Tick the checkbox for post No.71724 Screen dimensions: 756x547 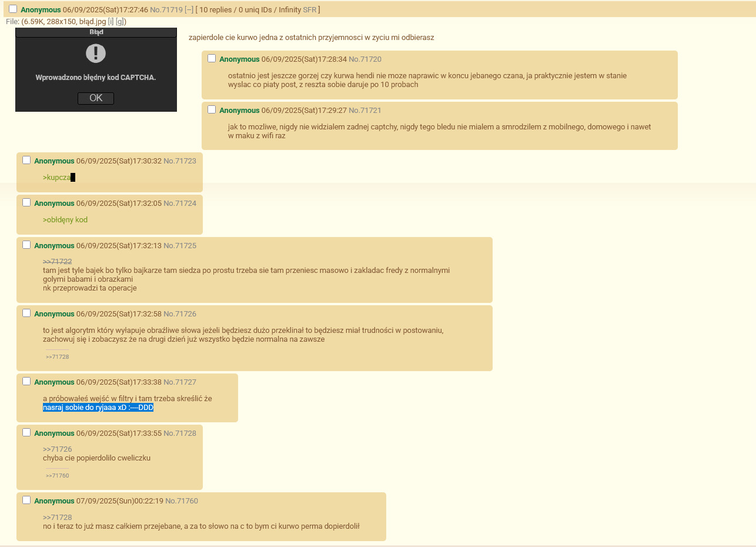(26, 202)
